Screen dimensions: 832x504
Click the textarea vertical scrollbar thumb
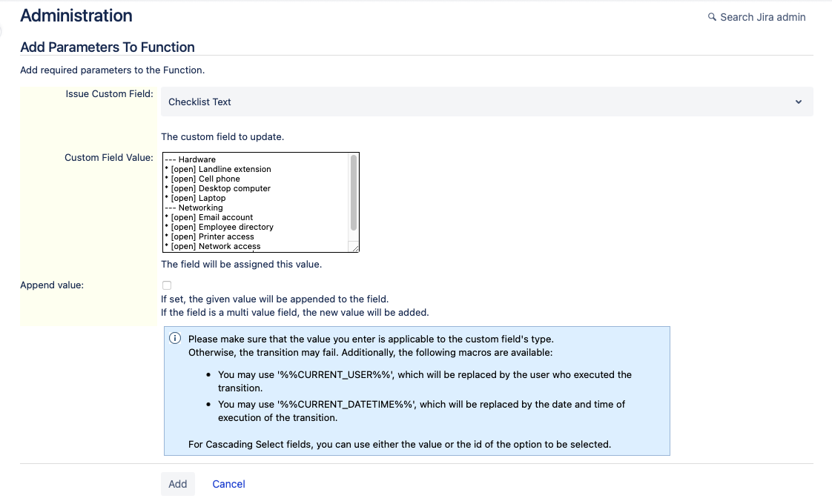point(354,193)
